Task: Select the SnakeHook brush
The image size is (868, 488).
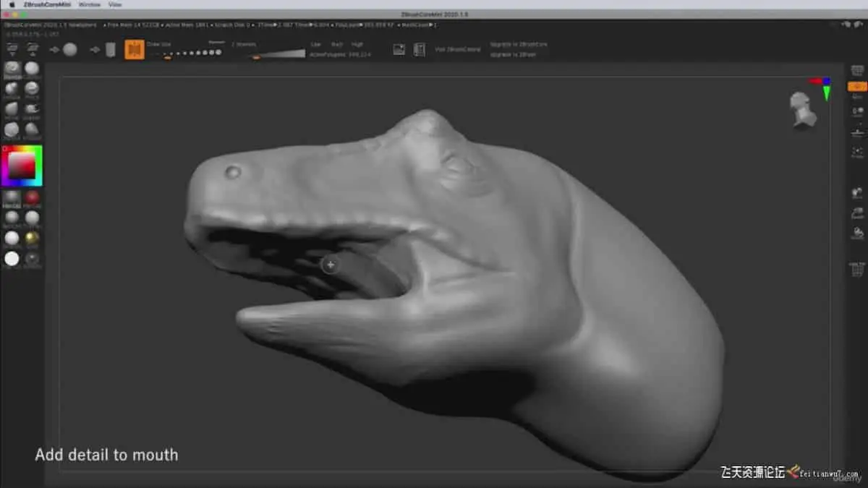Action: 33,110
